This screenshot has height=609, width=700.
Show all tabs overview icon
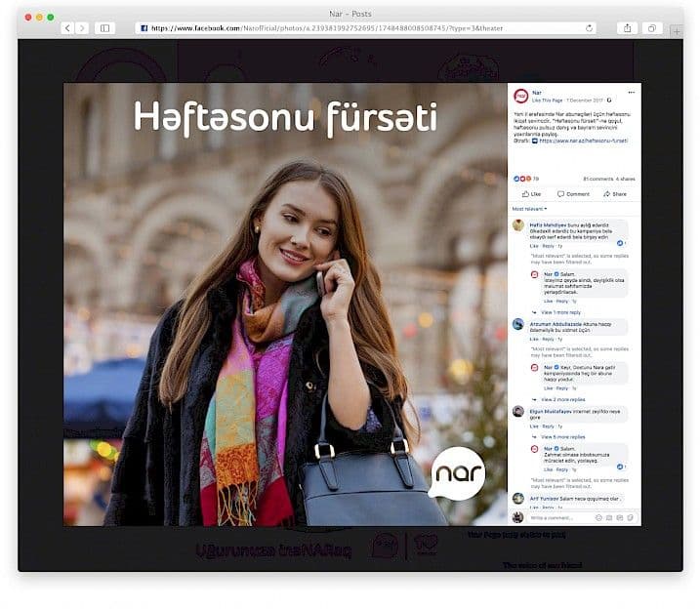tap(651, 28)
